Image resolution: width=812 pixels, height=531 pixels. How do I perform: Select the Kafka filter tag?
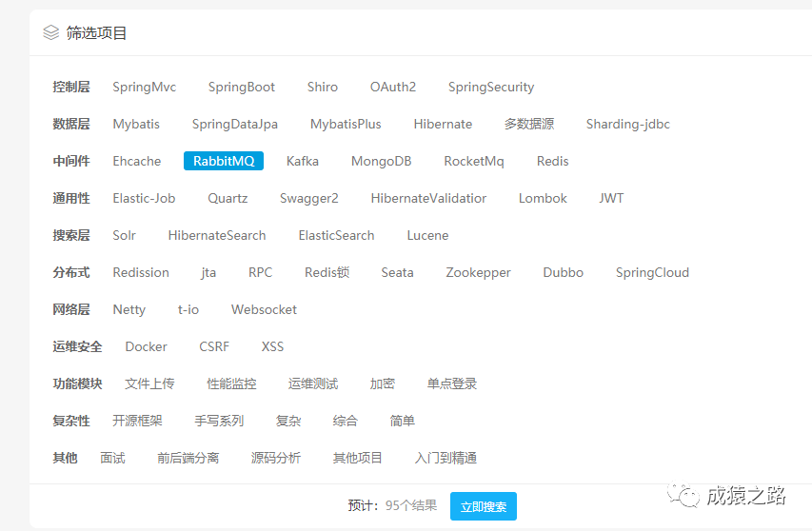(x=303, y=162)
